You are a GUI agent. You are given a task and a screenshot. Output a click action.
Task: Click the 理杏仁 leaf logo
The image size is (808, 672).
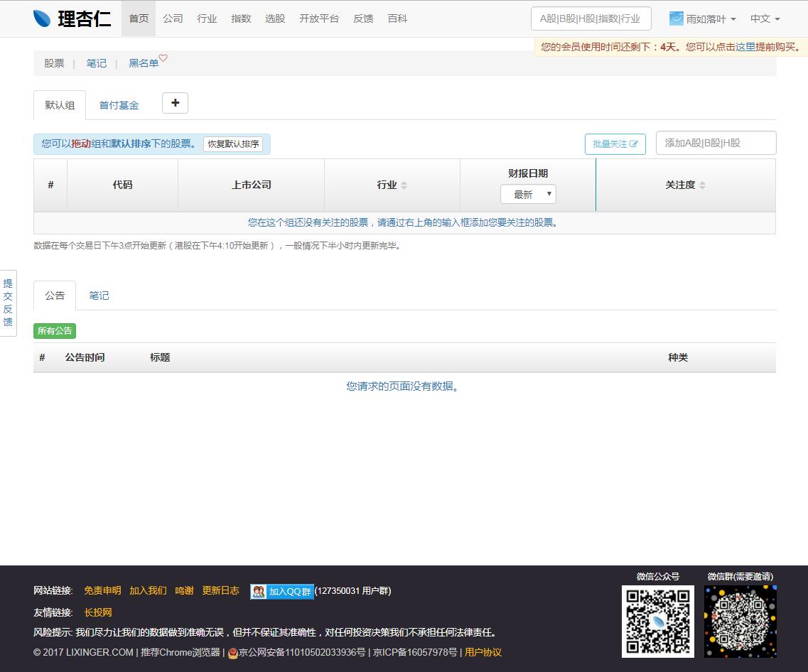[x=42, y=18]
